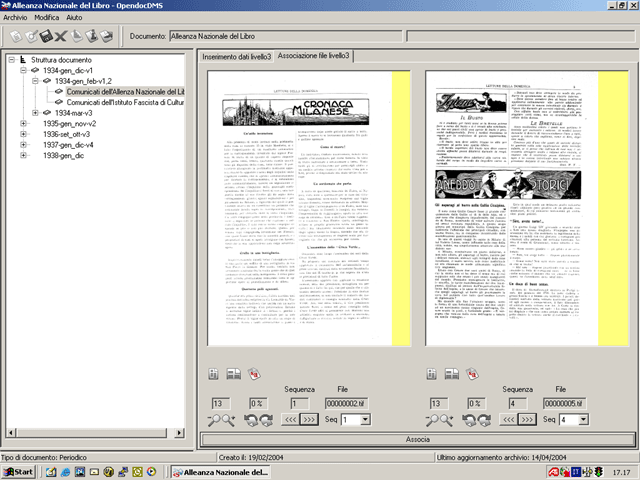Zoom in the left page viewer

tap(229, 420)
